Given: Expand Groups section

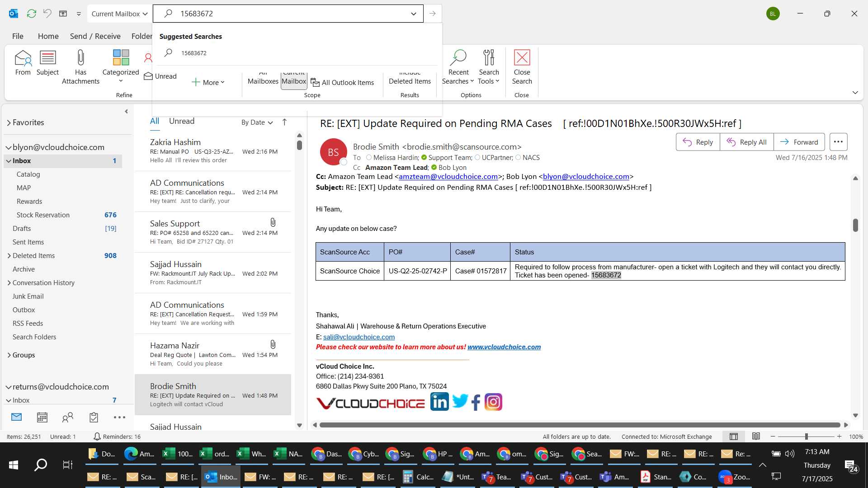Looking at the screenshot, I should click(9, 355).
